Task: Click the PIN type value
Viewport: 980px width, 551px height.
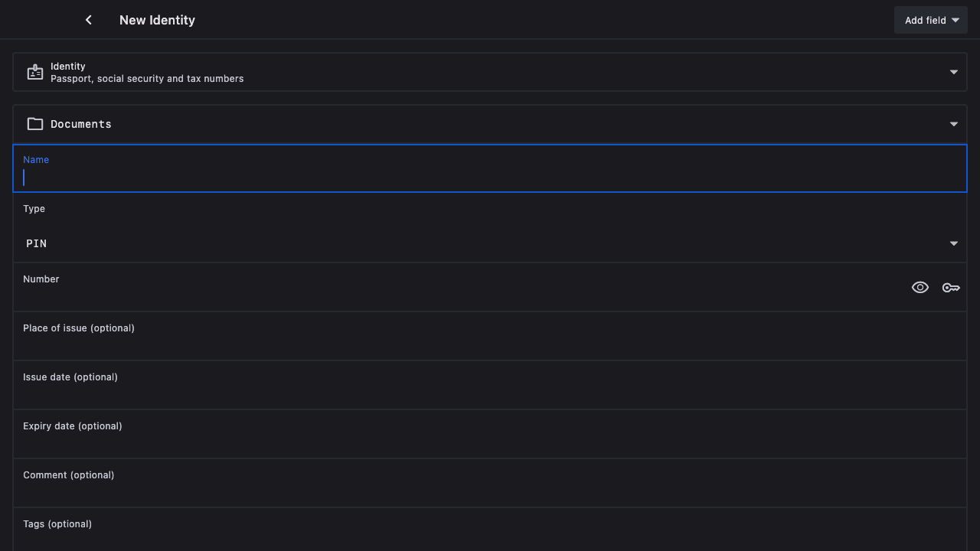Action: (37, 243)
